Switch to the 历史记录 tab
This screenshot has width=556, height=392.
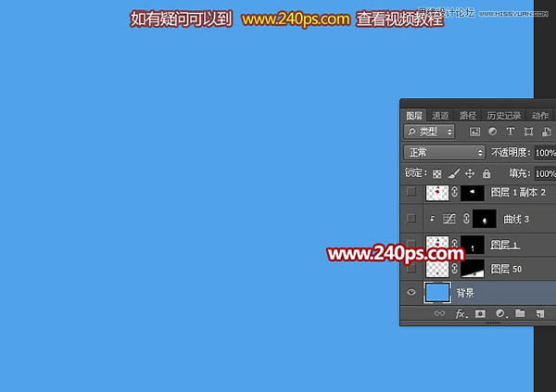coord(504,115)
